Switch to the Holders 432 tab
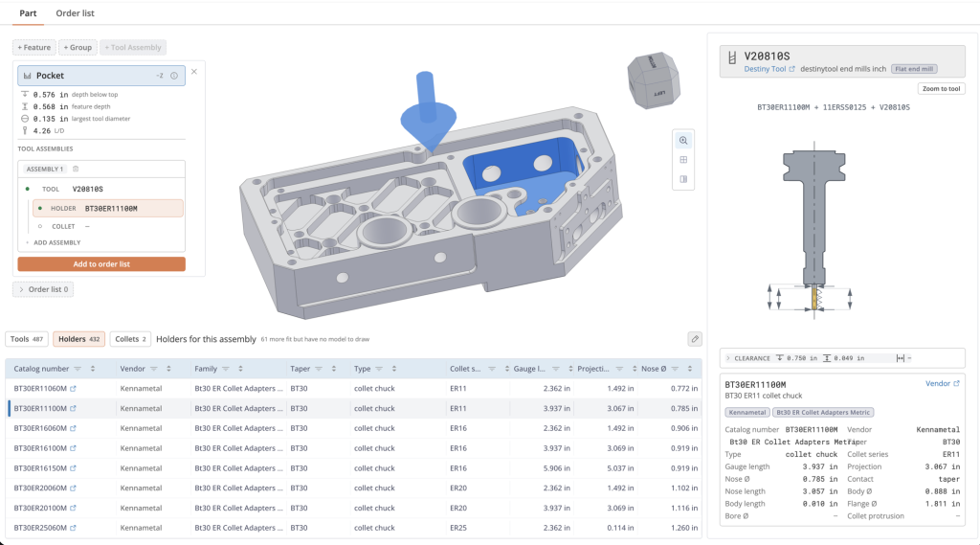980x545 pixels. coord(78,339)
